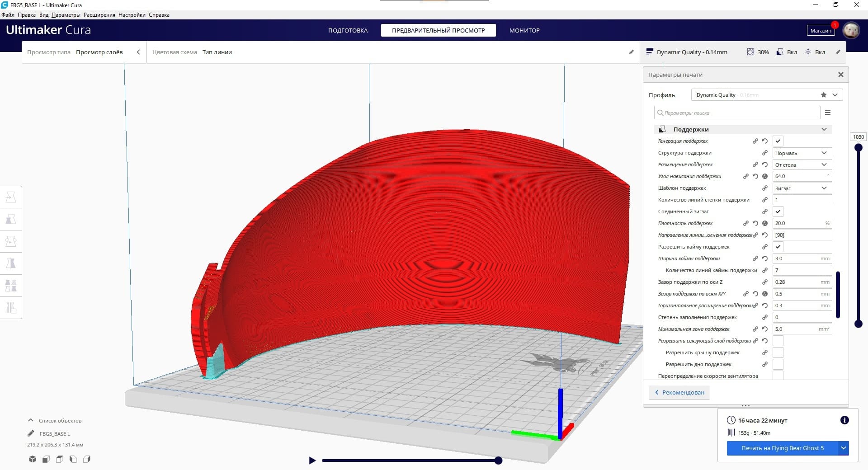Close the print settings panel
The width and height of the screenshot is (868, 470).
[x=841, y=75]
